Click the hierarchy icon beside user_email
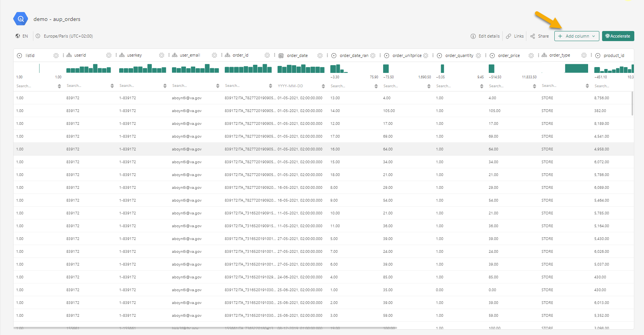Screen dimensions: 644x335 [x=175, y=55]
